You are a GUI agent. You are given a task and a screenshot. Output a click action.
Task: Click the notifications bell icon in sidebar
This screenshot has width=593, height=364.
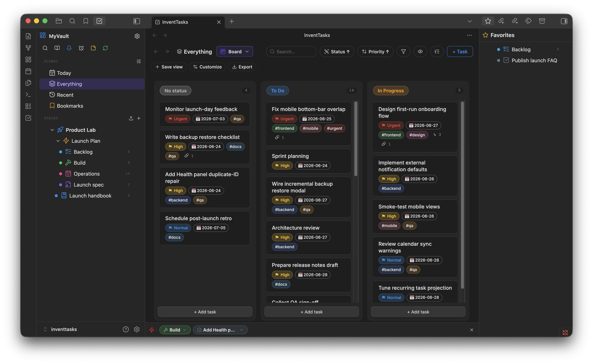pyautogui.click(x=69, y=48)
